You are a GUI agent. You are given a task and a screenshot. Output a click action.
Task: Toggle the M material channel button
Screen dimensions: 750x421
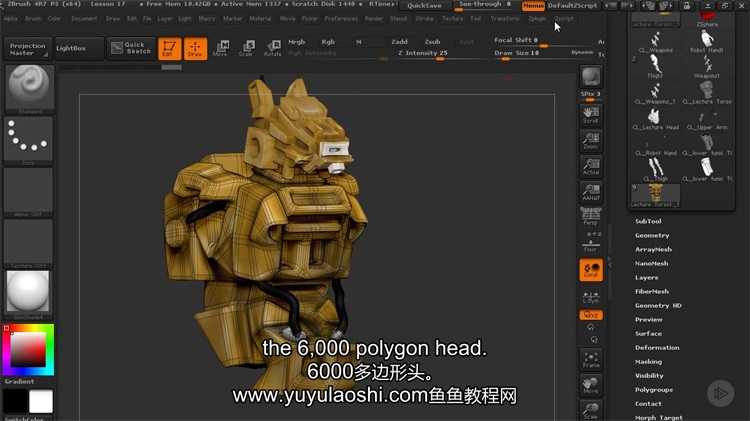359,42
